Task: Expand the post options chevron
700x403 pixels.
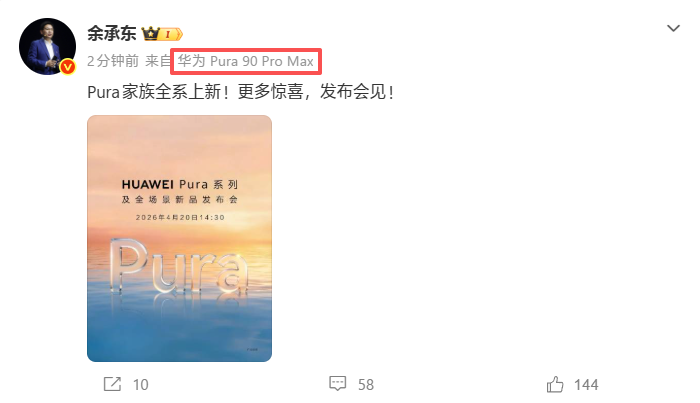Action: [673, 28]
